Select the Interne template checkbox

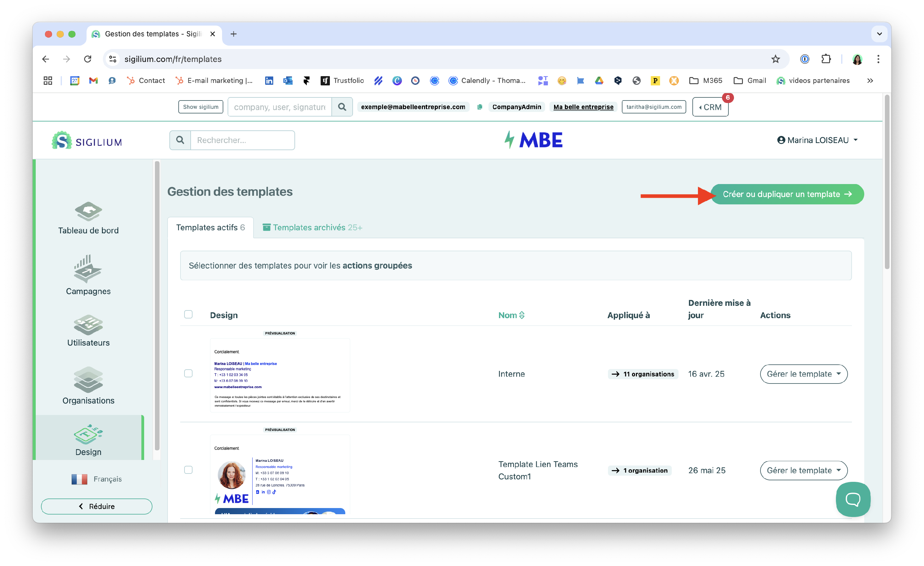188,373
